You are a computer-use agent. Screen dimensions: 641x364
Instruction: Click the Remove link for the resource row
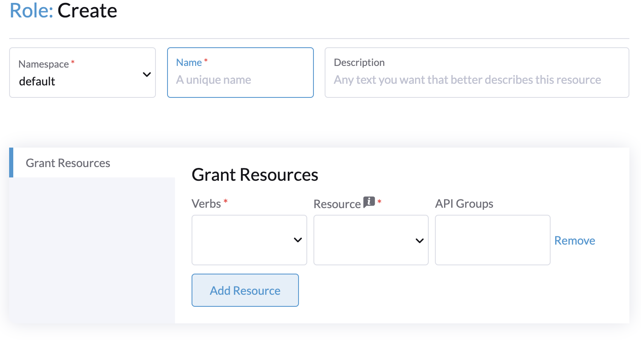575,240
